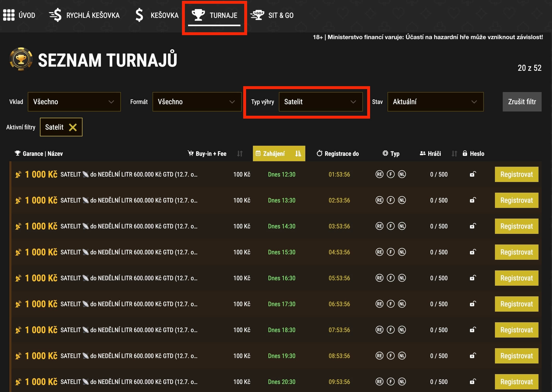
Task: Open Typ výhry Satelit dropdown
Action: [321, 102]
